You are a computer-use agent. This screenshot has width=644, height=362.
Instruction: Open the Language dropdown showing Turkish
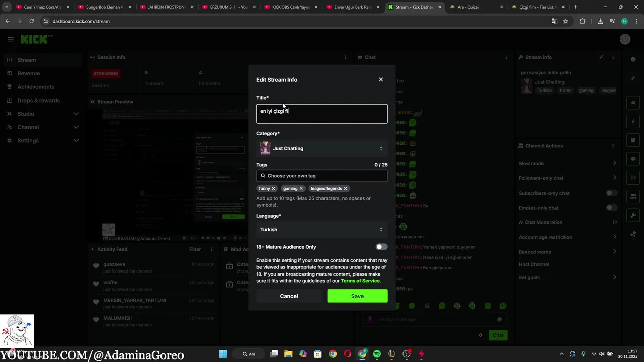point(322,229)
